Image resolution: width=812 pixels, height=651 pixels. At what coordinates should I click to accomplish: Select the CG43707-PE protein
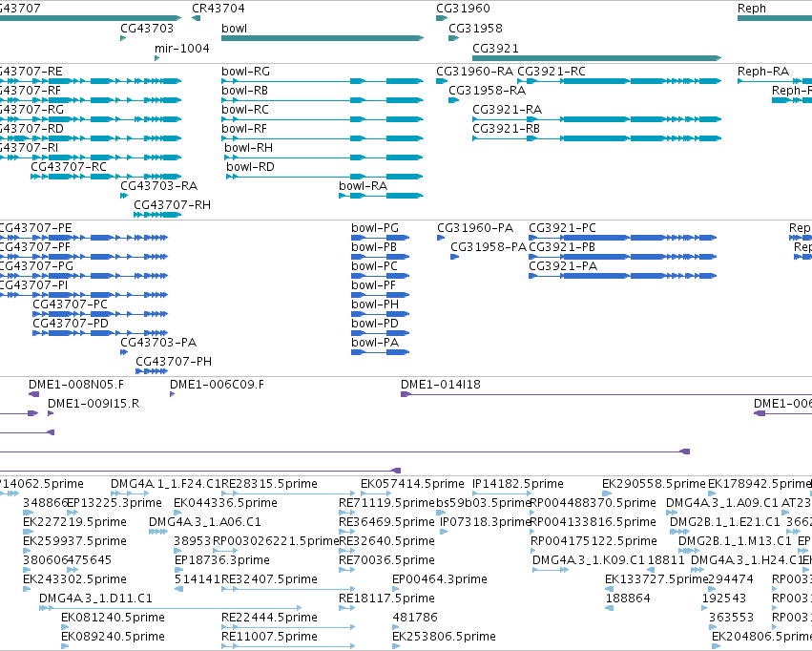[84, 238]
